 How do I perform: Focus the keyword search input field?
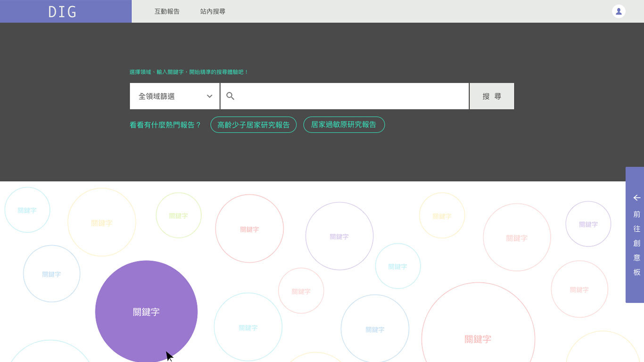pos(345,96)
